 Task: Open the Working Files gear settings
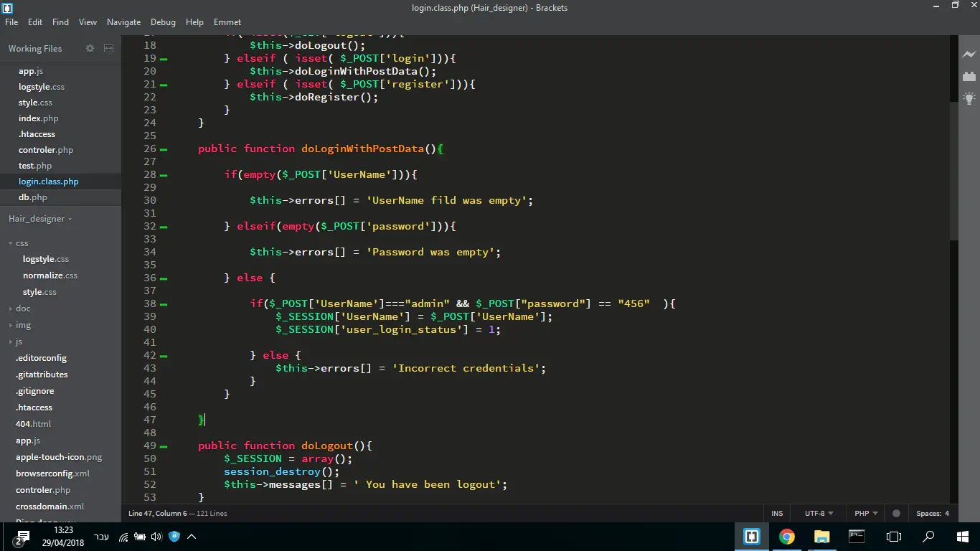point(90,49)
